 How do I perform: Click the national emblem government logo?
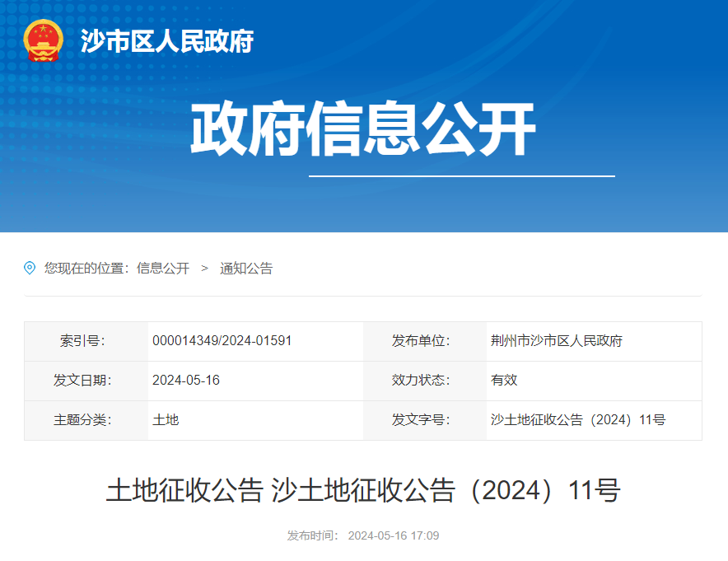(x=43, y=40)
